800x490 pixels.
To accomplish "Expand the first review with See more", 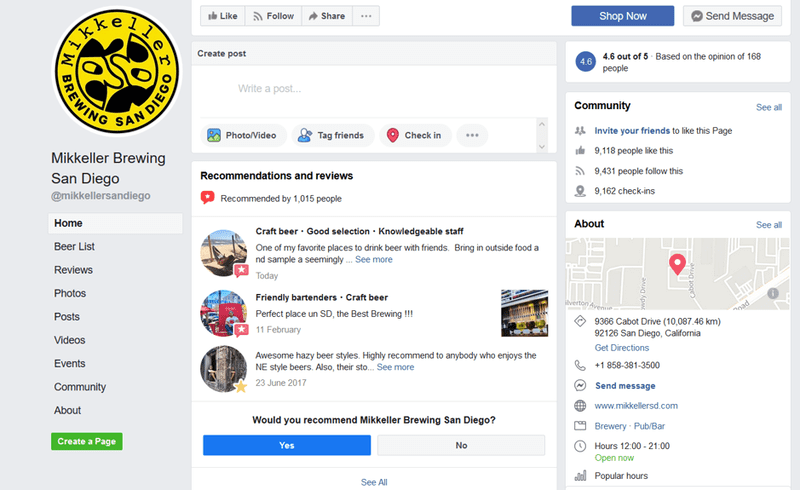I will coord(374,260).
